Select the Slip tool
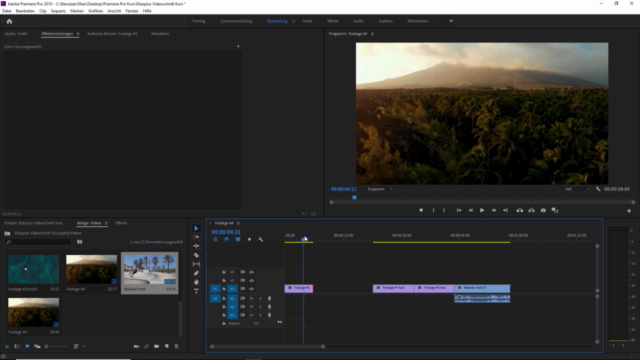 (x=196, y=264)
